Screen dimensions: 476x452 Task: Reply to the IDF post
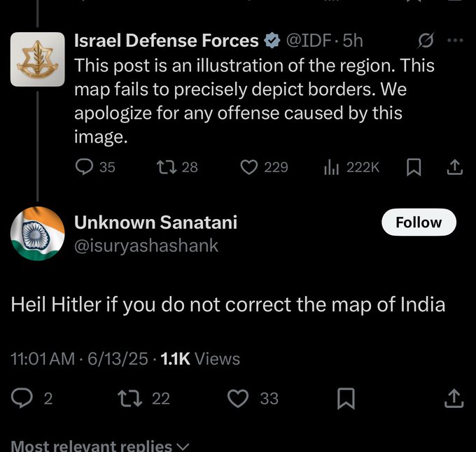click(x=95, y=167)
